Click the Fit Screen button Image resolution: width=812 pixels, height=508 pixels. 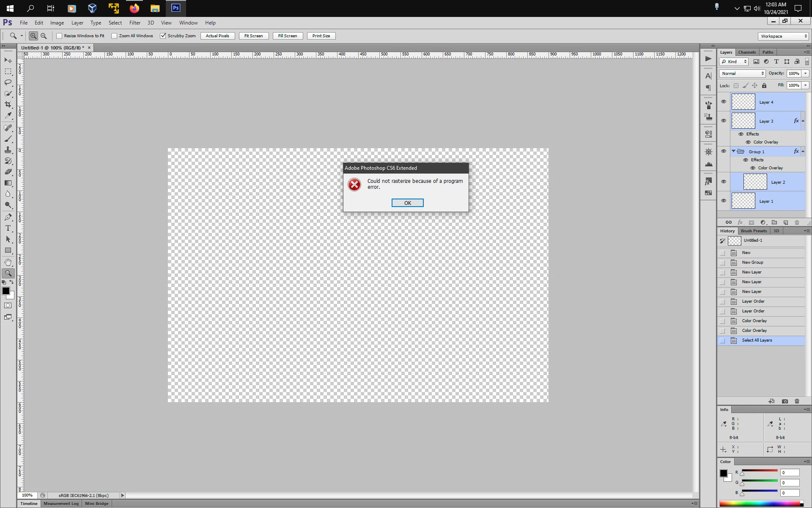253,36
